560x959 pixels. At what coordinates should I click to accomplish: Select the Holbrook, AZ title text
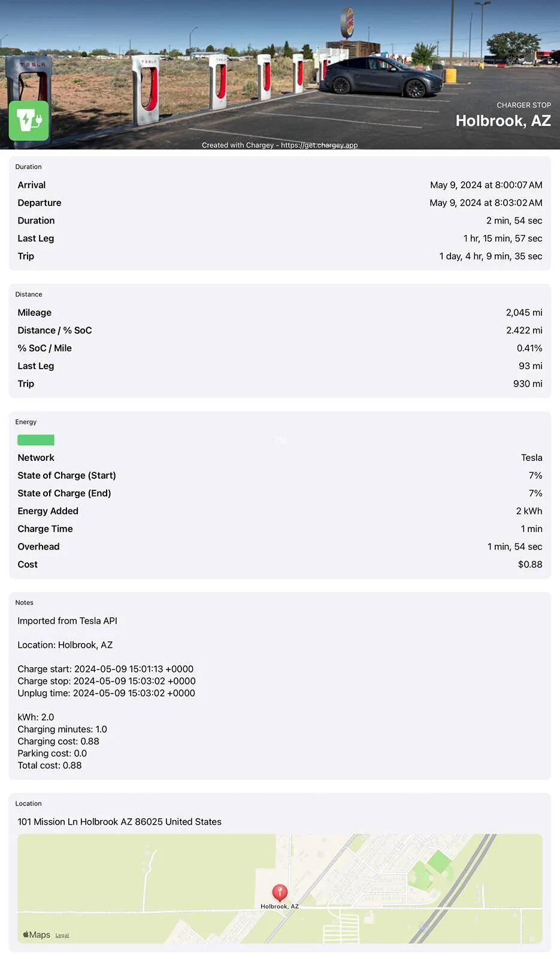[503, 120]
